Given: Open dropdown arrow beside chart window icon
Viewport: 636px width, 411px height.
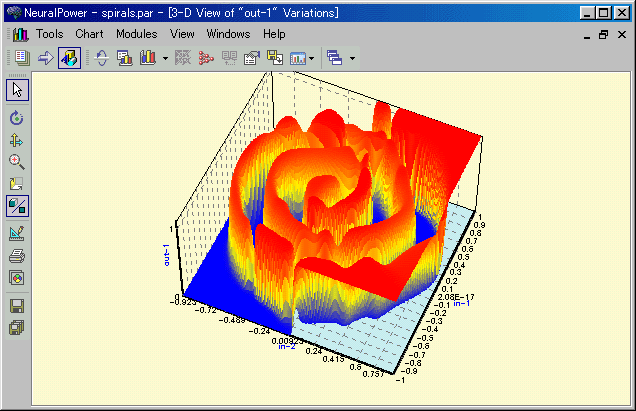Looking at the screenshot, I should click(312, 58).
